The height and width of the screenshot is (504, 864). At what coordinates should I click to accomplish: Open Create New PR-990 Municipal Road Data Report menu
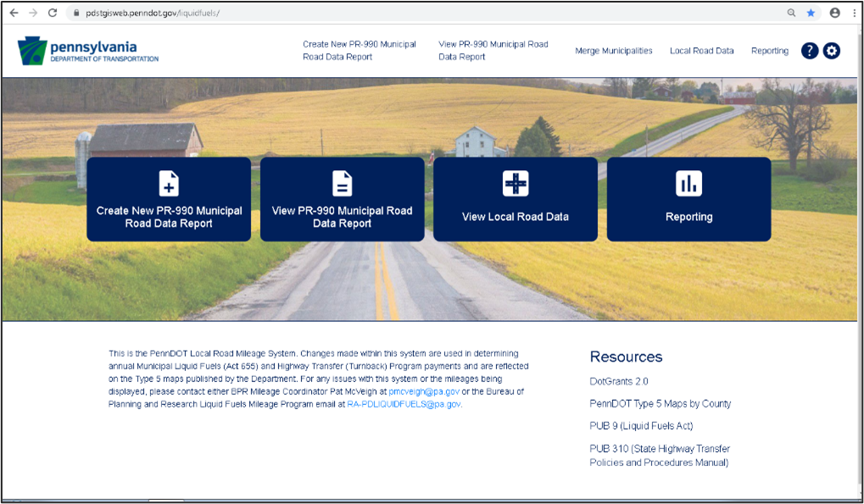click(360, 50)
